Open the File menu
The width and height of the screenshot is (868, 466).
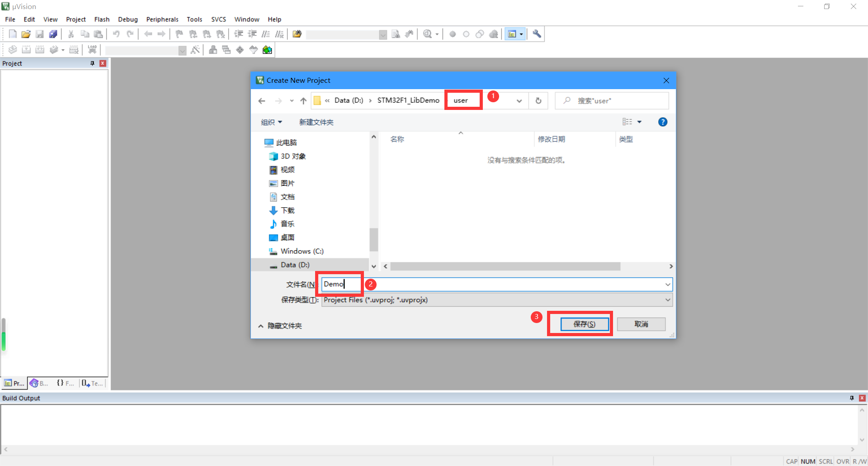[x=10, y=19]
